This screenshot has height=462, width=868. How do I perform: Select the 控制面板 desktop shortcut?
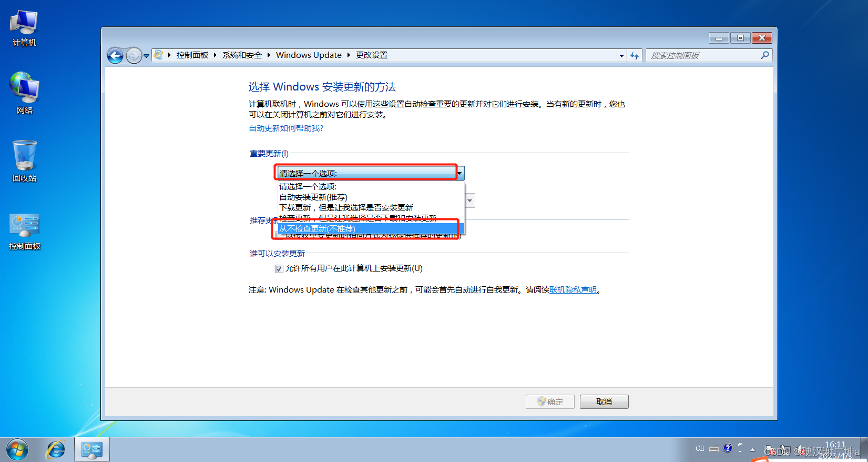pyautogui.click(x=24, y=232)
